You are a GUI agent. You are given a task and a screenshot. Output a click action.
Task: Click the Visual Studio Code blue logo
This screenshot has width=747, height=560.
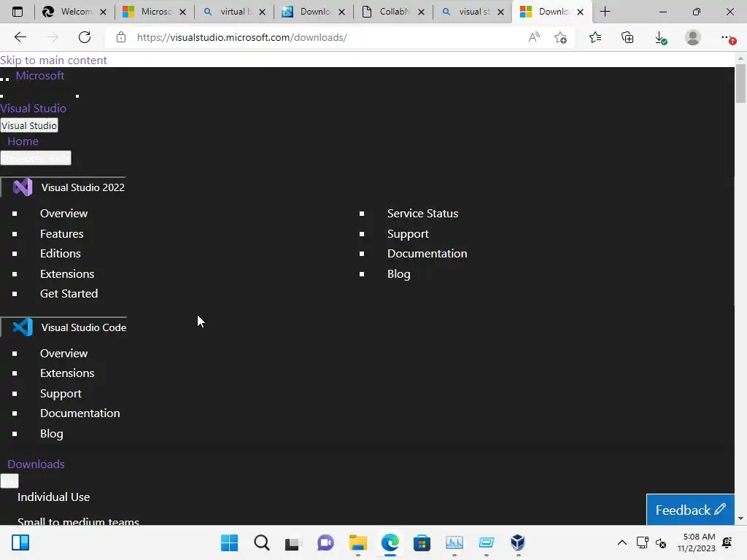[x=23, y=327]
